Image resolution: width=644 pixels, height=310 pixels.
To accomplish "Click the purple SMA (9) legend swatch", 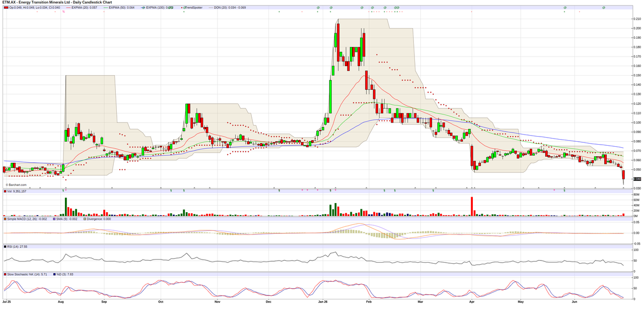I will pos(54,219).
